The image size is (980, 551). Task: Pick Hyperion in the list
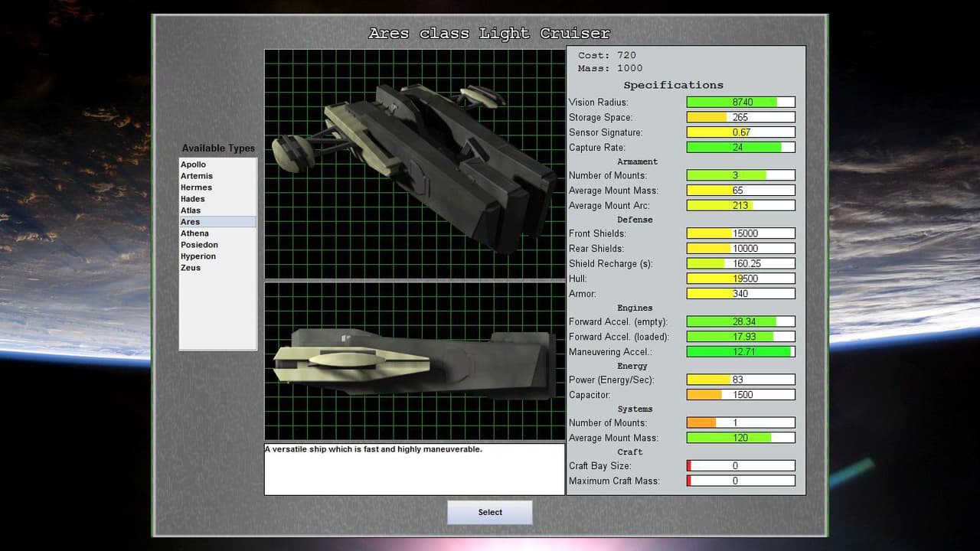(217, 256)
